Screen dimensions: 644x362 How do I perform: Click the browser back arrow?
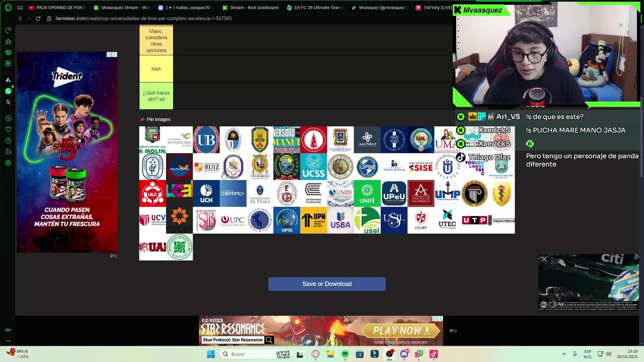[x=20, y=19]
